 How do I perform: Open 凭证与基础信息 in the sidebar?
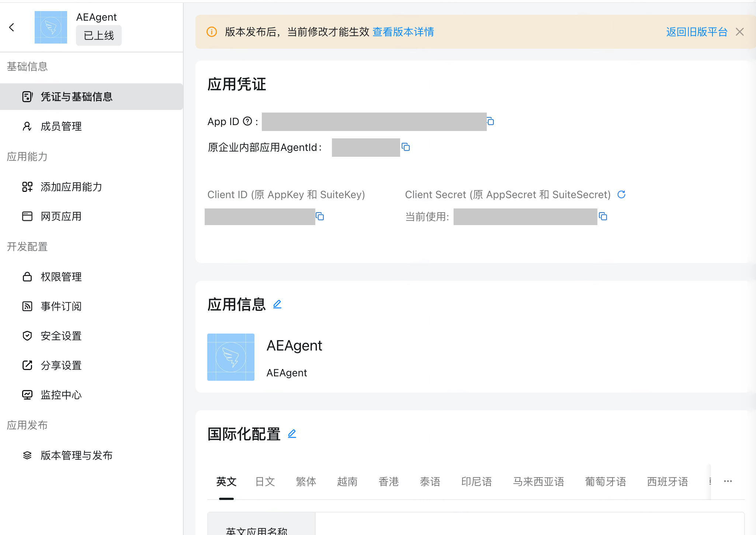tap(91, 97)
